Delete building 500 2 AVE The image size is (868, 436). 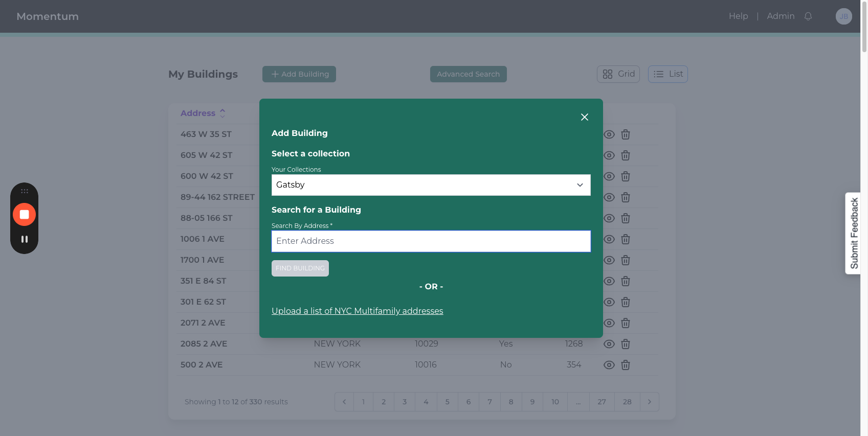[626, 365]
